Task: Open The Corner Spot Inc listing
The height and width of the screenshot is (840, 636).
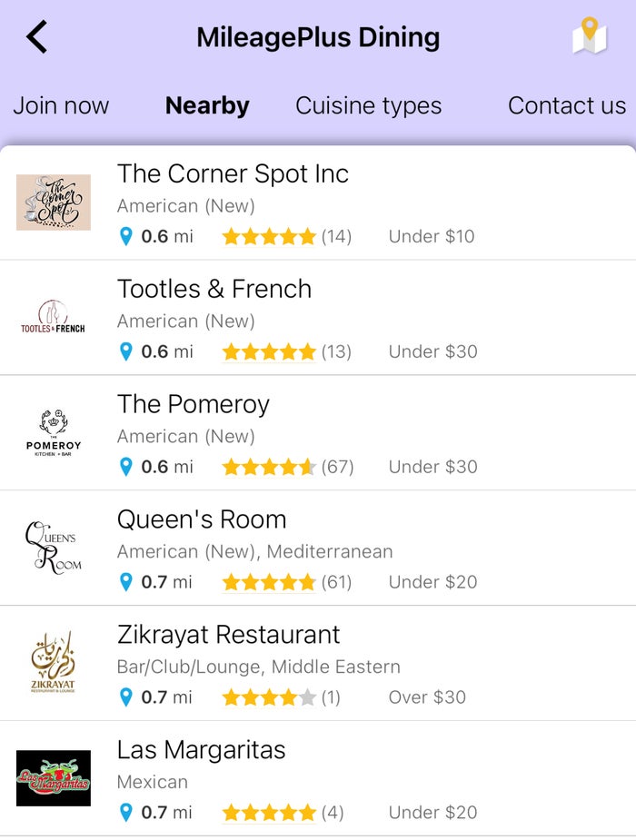Action: [x=234, y=174]
